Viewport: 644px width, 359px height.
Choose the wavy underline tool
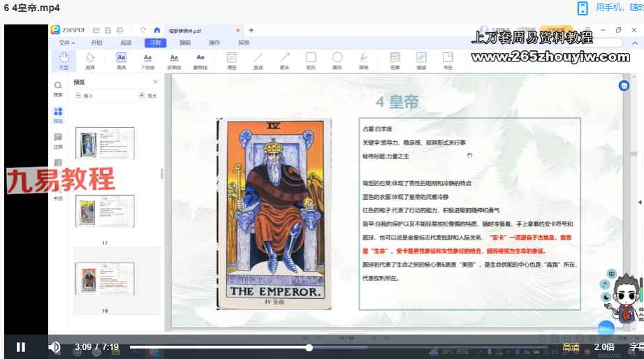click(174, 60)
